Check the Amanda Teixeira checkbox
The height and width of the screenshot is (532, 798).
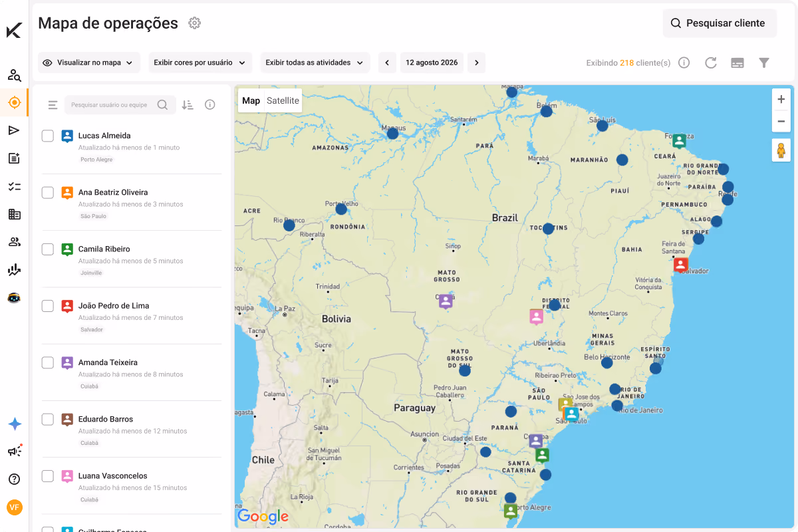[x=48, y=362]
